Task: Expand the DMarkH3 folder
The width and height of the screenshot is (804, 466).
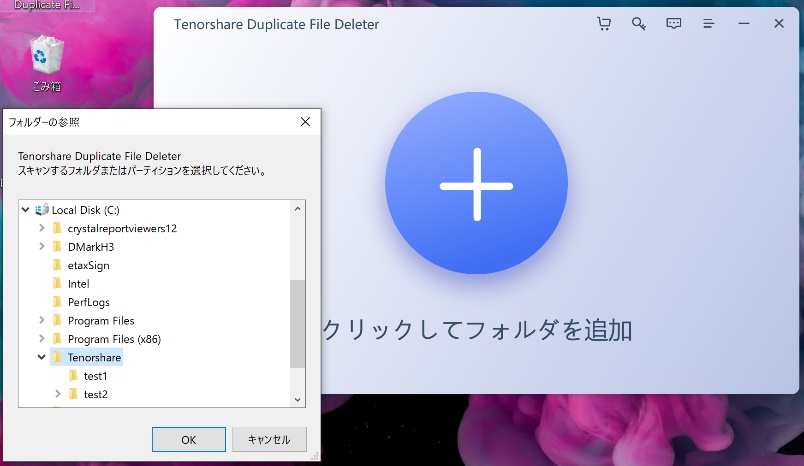Action: click(x=42, y=247)
